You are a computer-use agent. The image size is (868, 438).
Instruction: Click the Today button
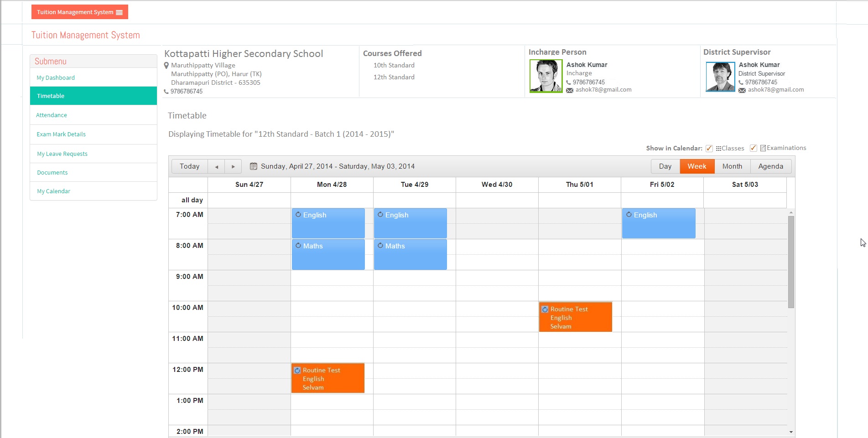(190, 166)
